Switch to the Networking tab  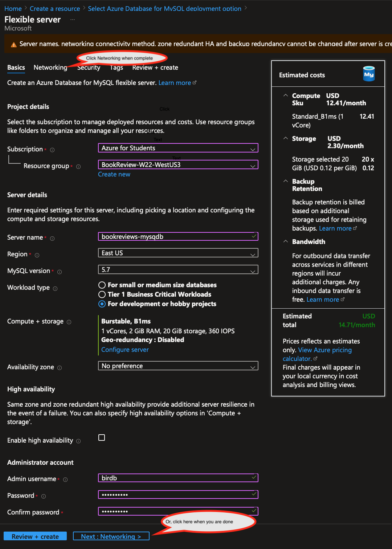click(x=50, y=68)
